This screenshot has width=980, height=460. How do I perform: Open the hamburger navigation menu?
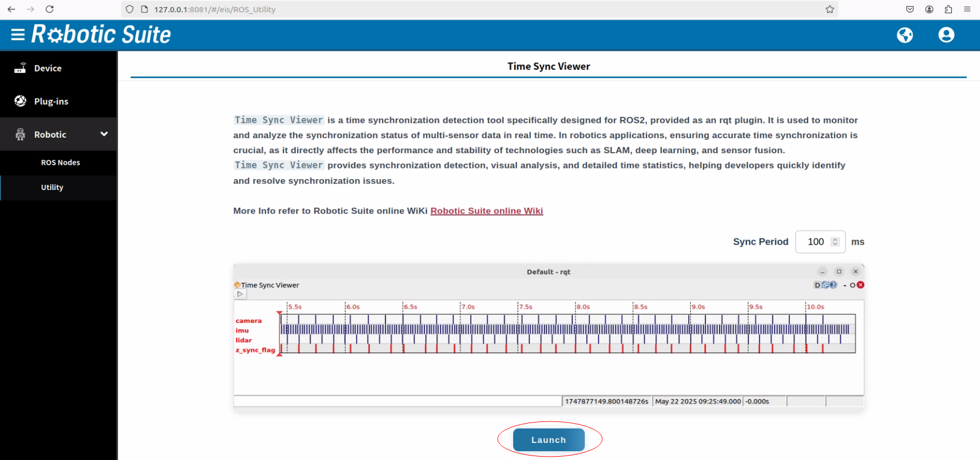[18, 35]
